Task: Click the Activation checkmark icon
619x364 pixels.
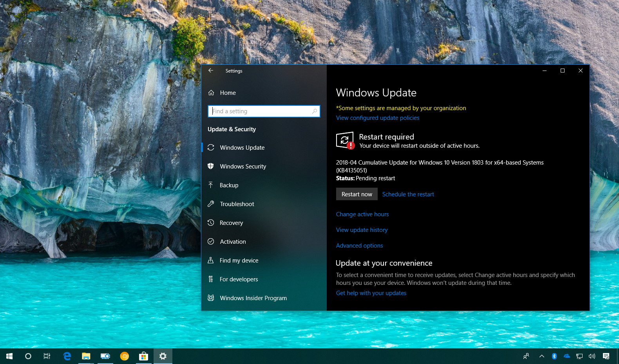Action: point(211,241)
